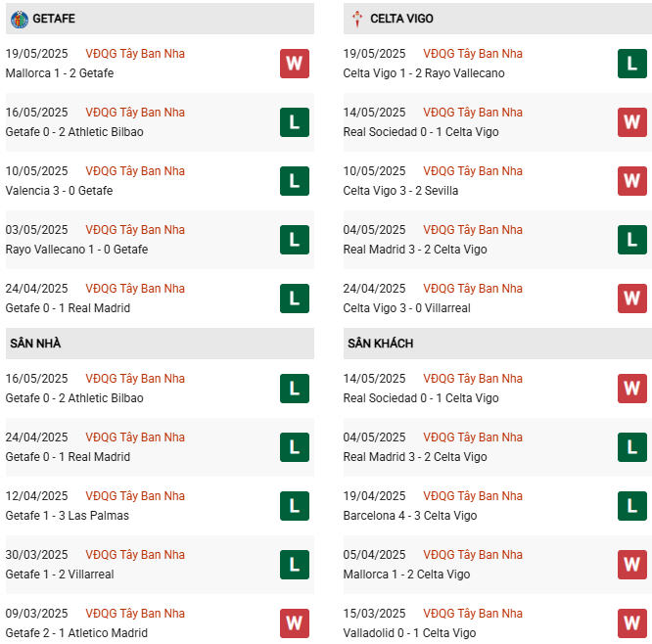Screen dimensions: 652x644
Task: Click the W badge for Celta Vigo 3 - 2 Sevilla
Action: click(632, 181)
